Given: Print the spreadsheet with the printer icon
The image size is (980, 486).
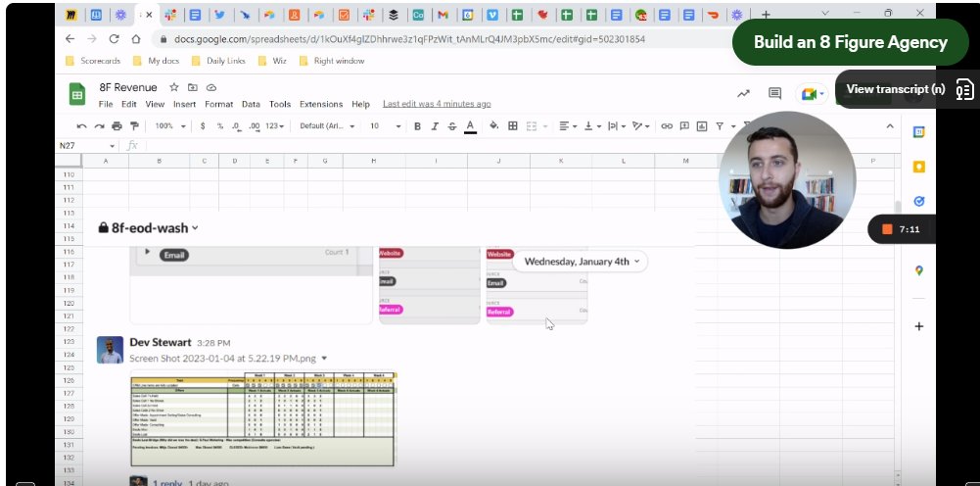Looking at the screenshot, I should [117, 126].
